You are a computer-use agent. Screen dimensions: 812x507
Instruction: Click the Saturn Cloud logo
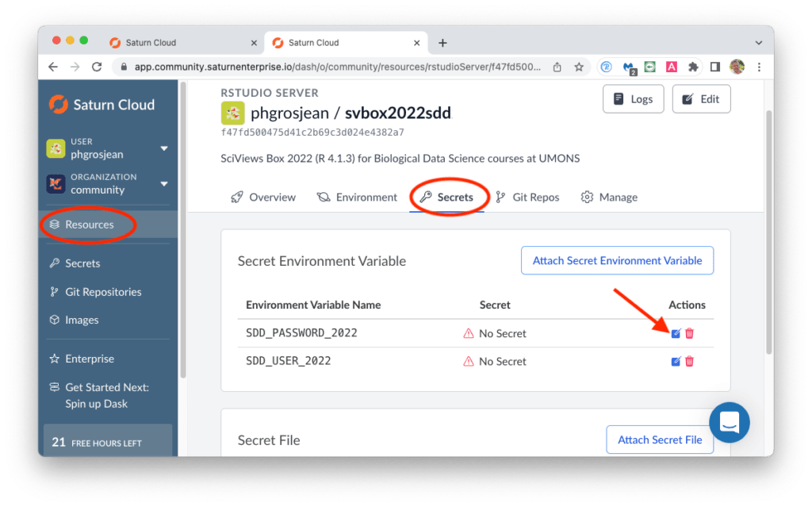pyautogui.click(x=102, y=105)
